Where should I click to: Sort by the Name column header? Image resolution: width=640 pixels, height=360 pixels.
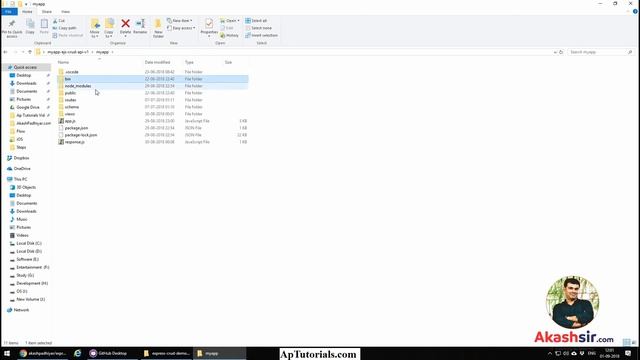[63, 62]
